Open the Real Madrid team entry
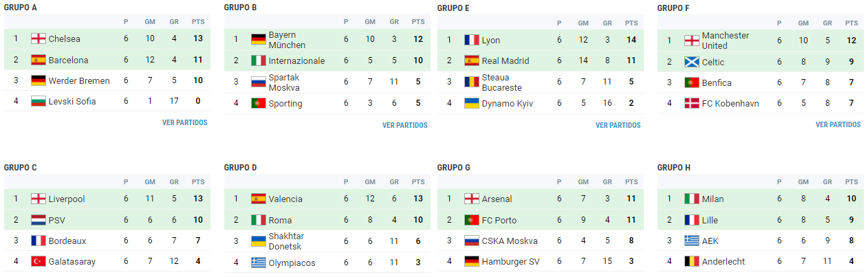The width and height of the screenshot is (868, 277). point(506,60)
